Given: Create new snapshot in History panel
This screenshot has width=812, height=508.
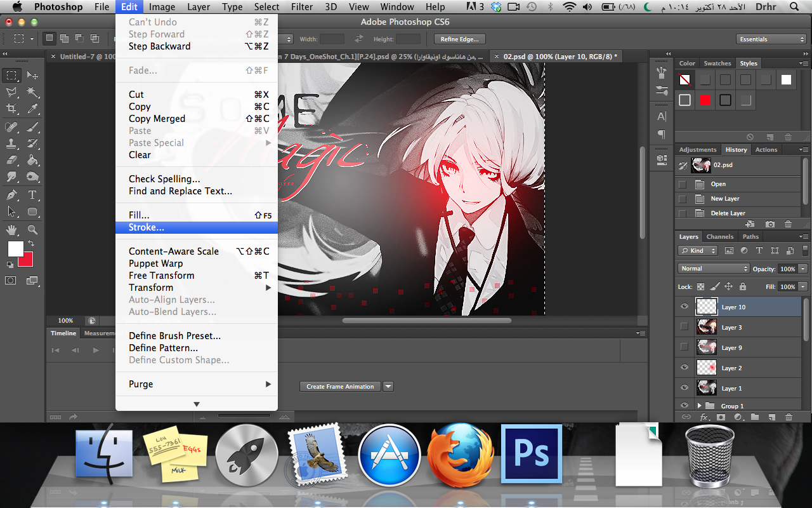Looking at the screenshot, I should pos(769,224).
